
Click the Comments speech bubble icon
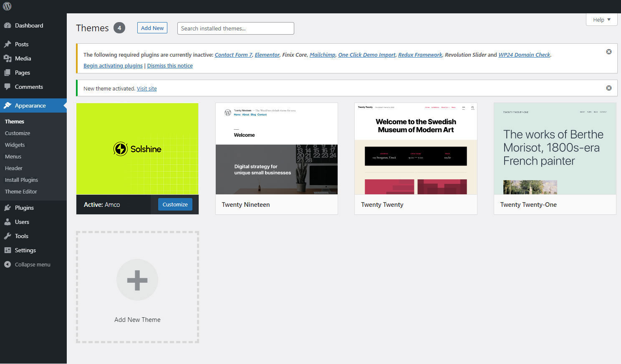(8, 87)
